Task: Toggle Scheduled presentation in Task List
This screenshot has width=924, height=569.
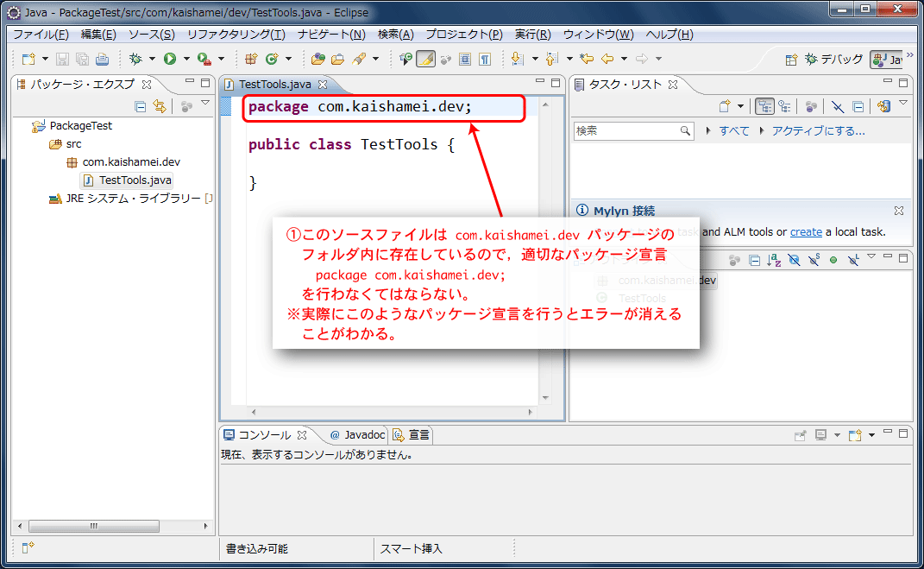Action: [x=784, y=106]
